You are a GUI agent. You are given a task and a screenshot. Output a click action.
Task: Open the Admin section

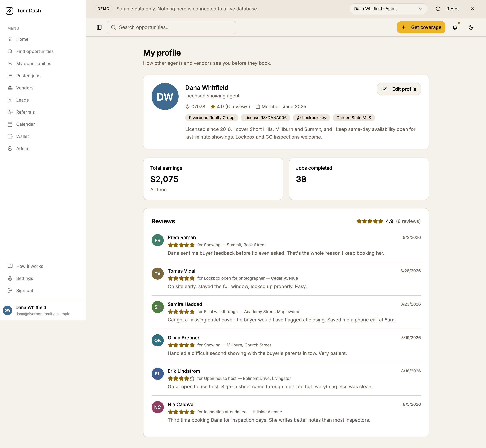[43, 148]
